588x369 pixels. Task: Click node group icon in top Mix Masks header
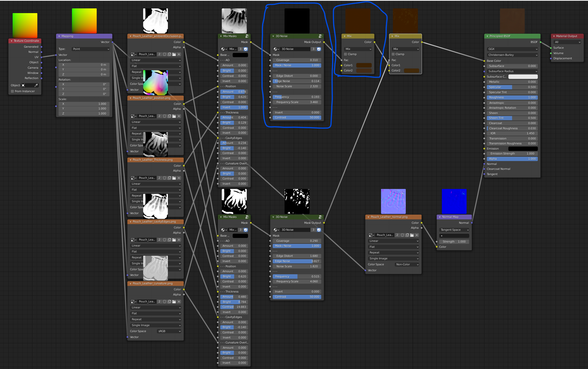click(x=247, y=36)
